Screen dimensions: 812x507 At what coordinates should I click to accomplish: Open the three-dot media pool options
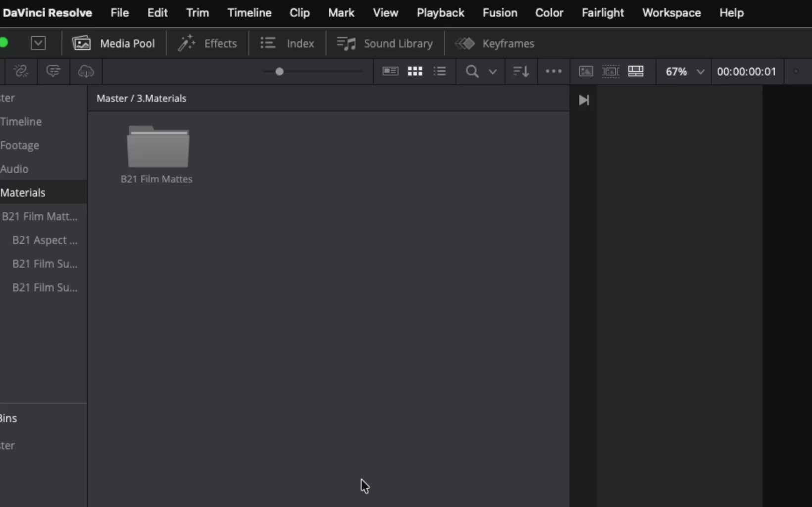click(554, 71)
